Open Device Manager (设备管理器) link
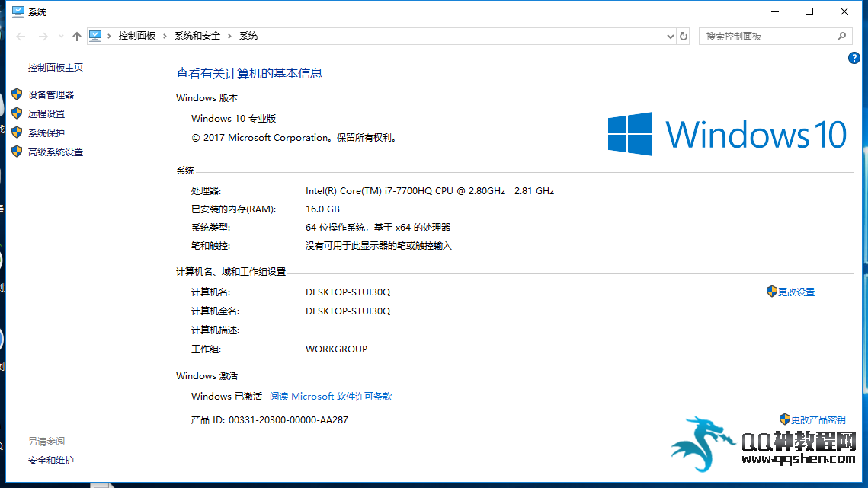The width and height of the screenshot is (868, 488). [x=51, y=94]
